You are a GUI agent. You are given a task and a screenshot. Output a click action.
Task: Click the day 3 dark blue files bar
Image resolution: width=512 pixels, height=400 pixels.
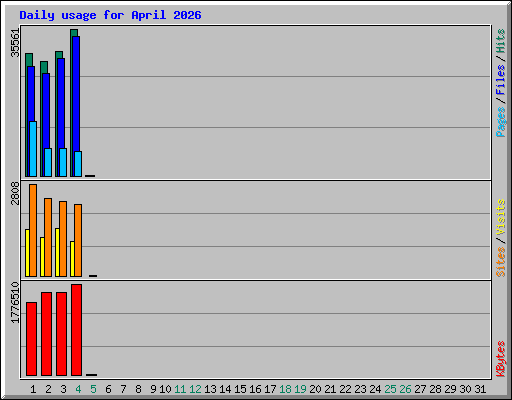pyautogui.click(x=61, y=103)
